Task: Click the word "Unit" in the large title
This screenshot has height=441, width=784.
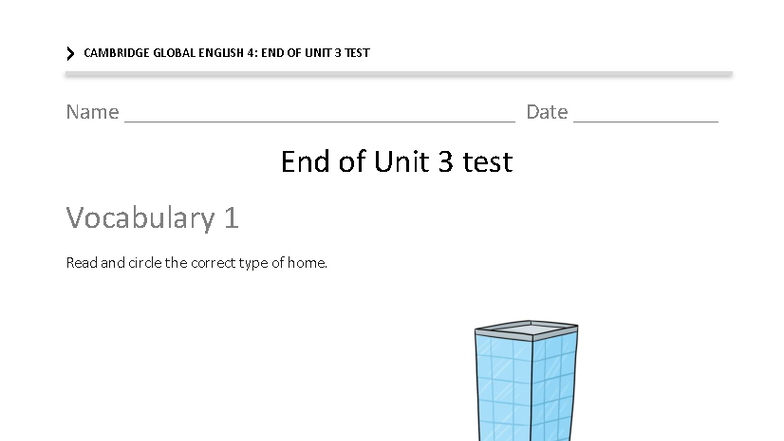Action: (402, 162)
